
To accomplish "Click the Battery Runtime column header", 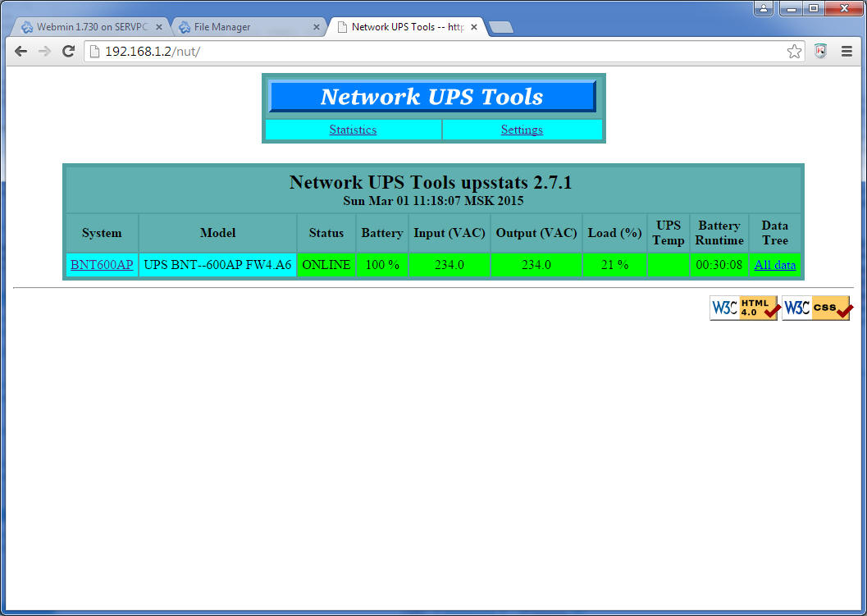I will coord(719,233).
